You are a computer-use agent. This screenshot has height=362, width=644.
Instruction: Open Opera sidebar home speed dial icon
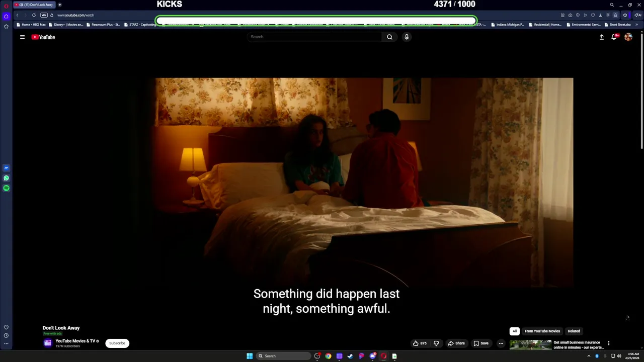coord(6,16)
